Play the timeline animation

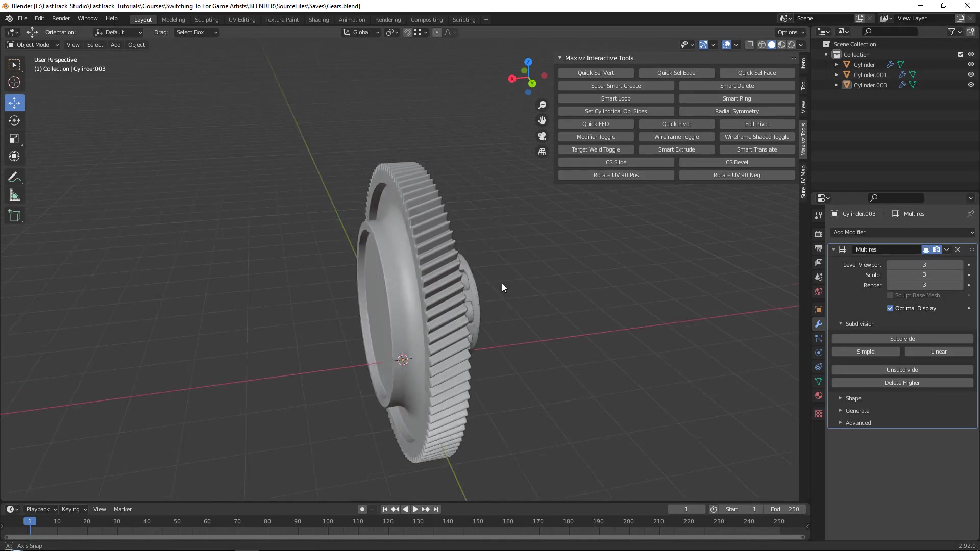415,509
